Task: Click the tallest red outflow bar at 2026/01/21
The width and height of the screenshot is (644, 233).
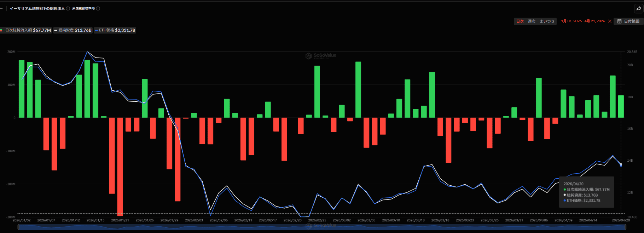Action: [x=120, y=166]
